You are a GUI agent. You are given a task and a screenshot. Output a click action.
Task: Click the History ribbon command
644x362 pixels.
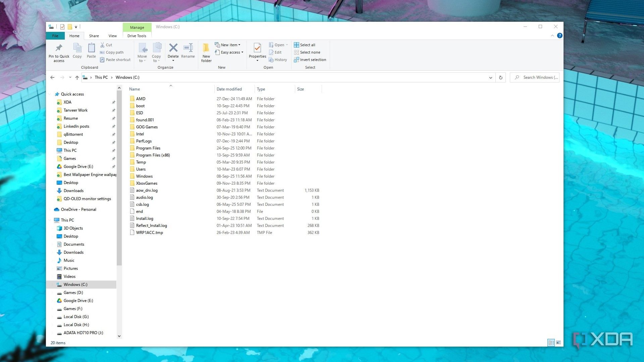coord(278,60)
